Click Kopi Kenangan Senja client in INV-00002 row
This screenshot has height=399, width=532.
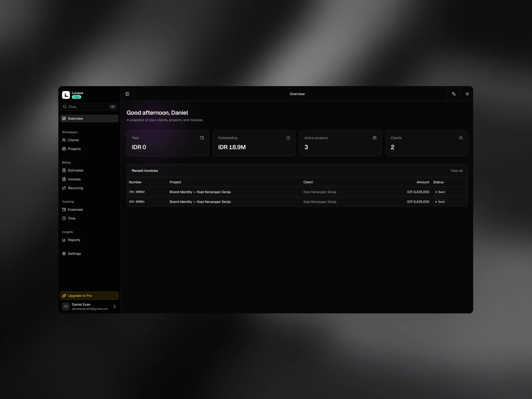[320, 192]
